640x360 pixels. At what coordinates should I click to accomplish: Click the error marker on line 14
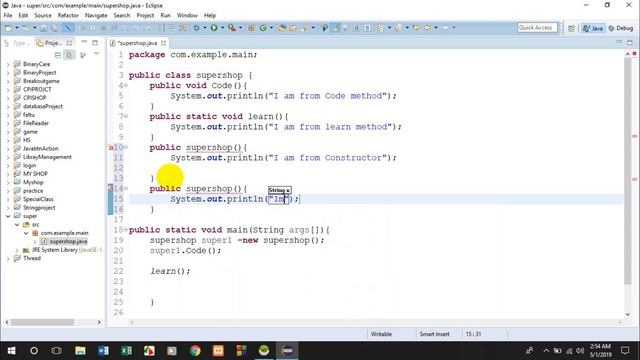pos(111,188)
